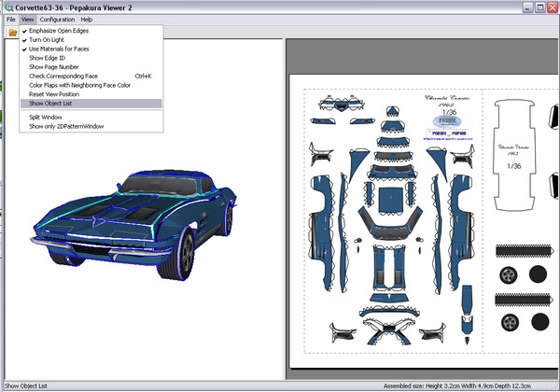Expand the Configuration menu
Image resolution: width=560 pixels, height=392 pixels.
pyautogui.click(x=57, y=19)
